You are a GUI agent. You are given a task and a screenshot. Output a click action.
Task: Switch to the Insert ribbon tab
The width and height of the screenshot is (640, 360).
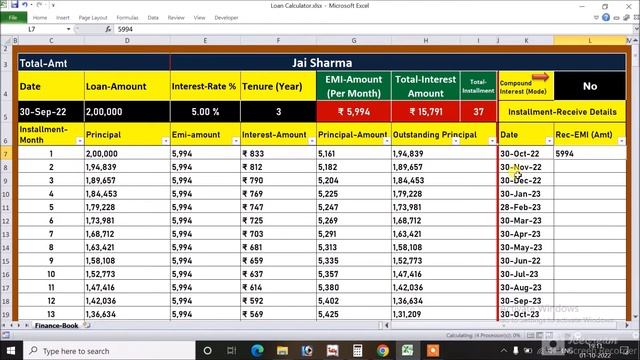click(62, 18)
